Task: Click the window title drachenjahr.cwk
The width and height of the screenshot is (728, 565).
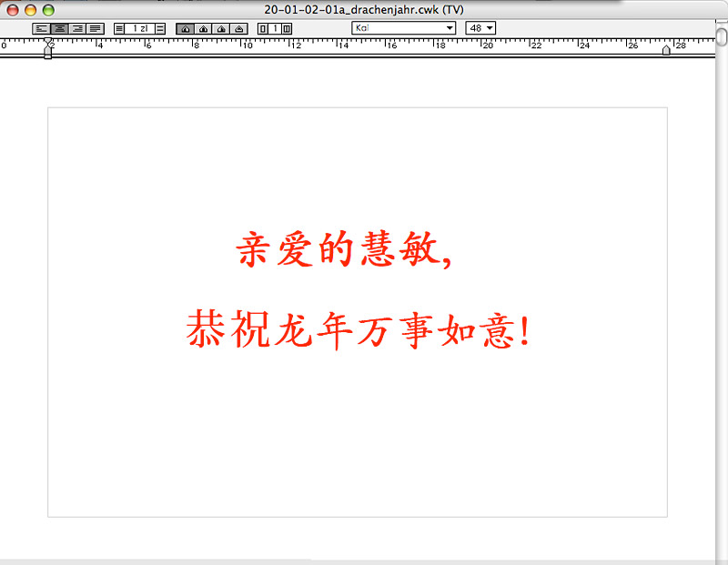Action: tap(363, 9)
